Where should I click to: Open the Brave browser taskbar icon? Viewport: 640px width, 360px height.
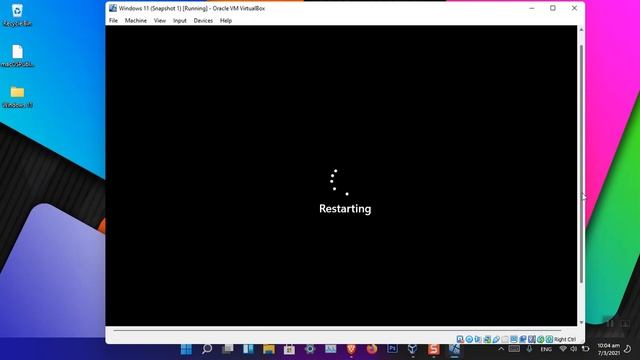click(351, 349)
